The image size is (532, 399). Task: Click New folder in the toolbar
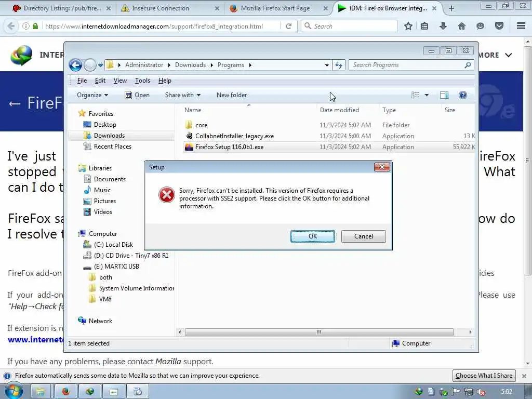point(232,95)
